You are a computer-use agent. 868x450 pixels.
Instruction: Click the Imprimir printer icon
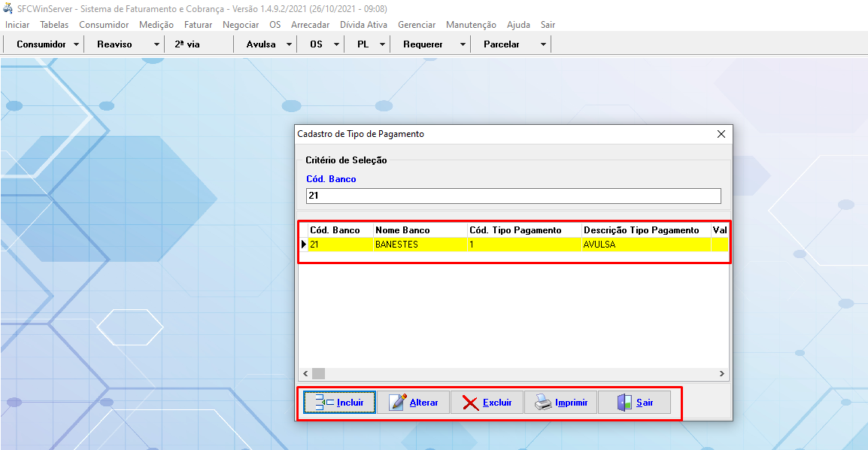[x=543, y=403]
